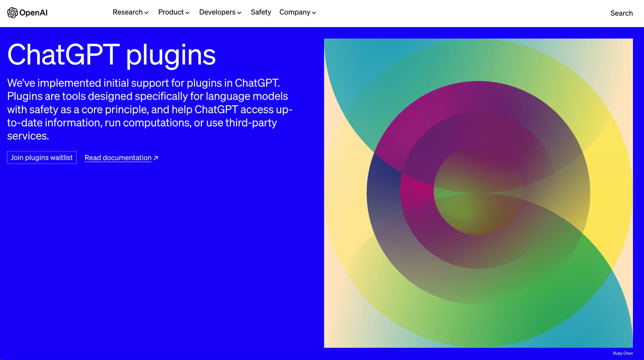Click the external arrow icon beside Read documentation
The width and height of the screenshot is (644, 360).
(155, 158)
